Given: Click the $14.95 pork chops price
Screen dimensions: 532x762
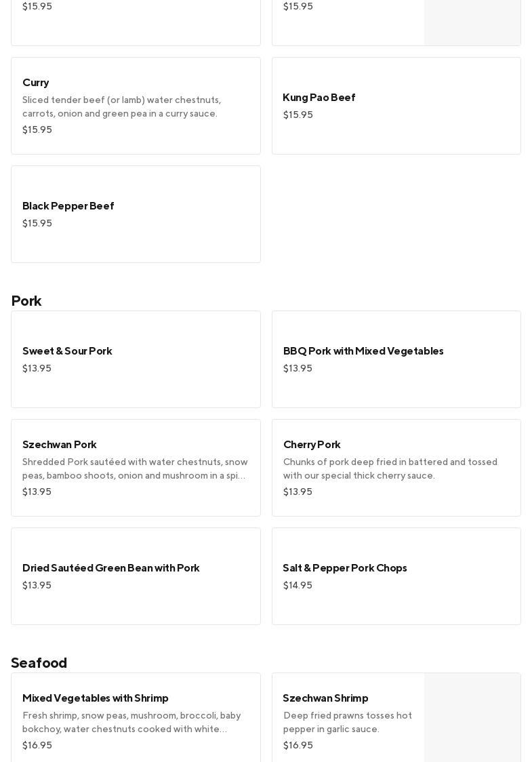Looking at the screenshot, I should pyautogui.click(x=298, y=586).
